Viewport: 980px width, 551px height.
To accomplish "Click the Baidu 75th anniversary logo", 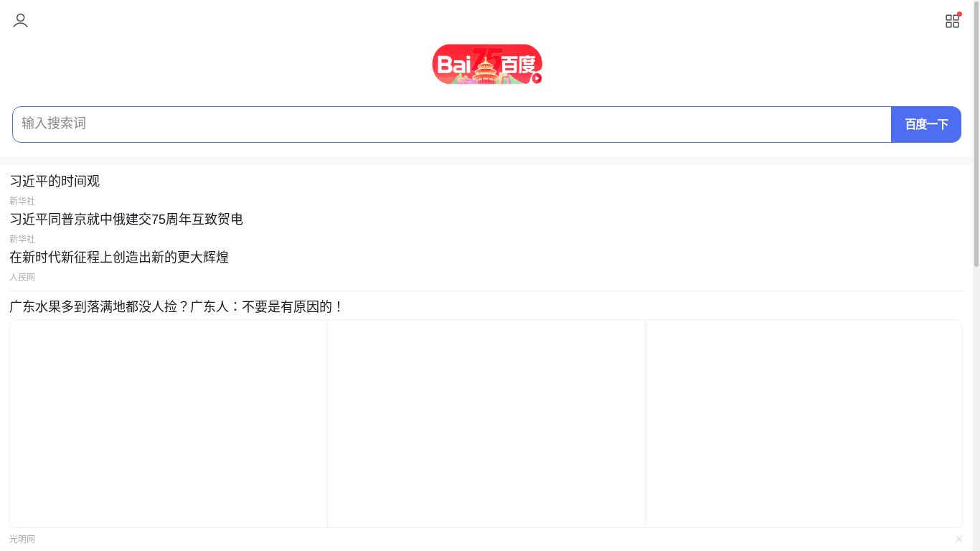I will (487, 65).
